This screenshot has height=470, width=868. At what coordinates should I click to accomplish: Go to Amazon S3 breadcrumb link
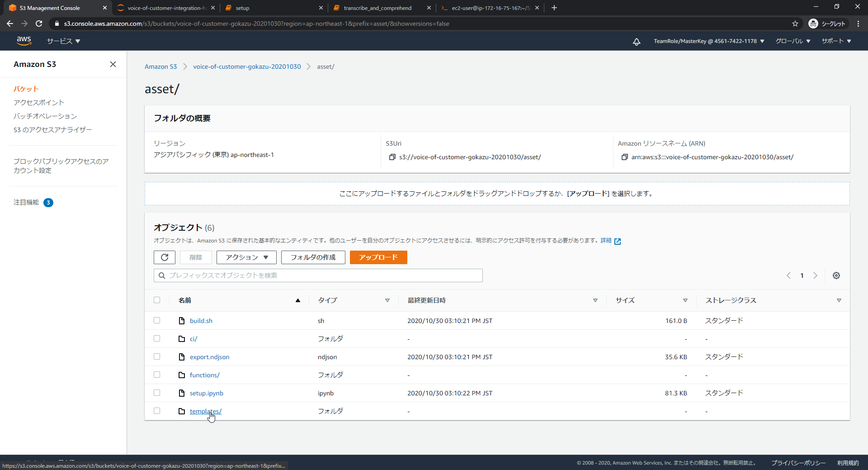coord(161,66)
